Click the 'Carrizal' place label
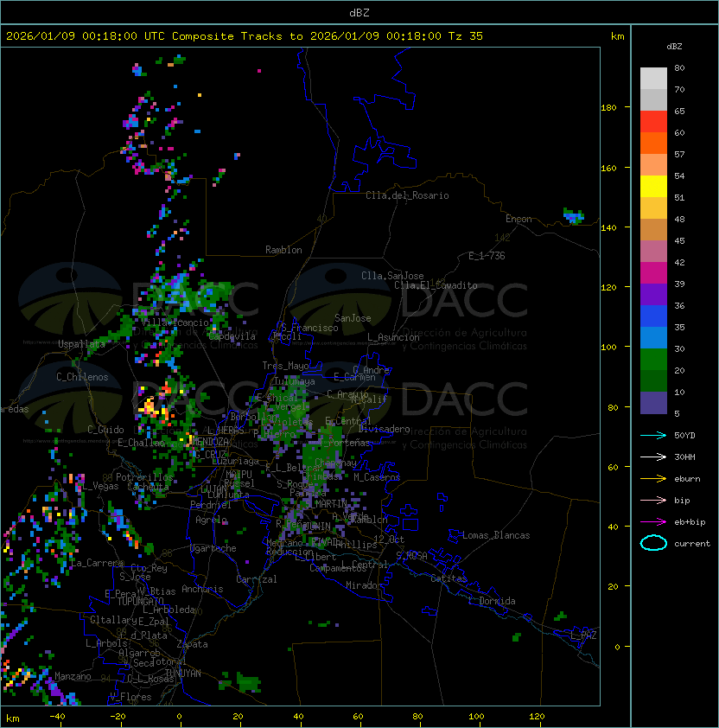Image resolution: width=719 pixels, height=728 pixels. 257,579
